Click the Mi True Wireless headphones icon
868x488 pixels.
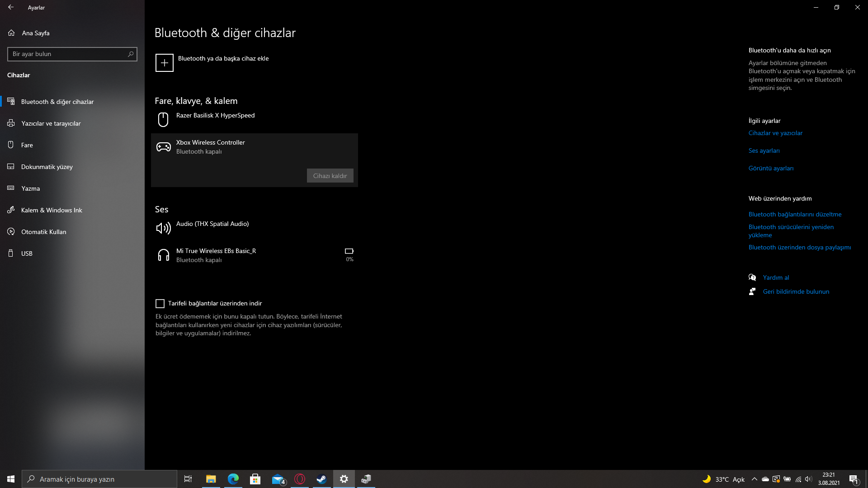(163, 255)
